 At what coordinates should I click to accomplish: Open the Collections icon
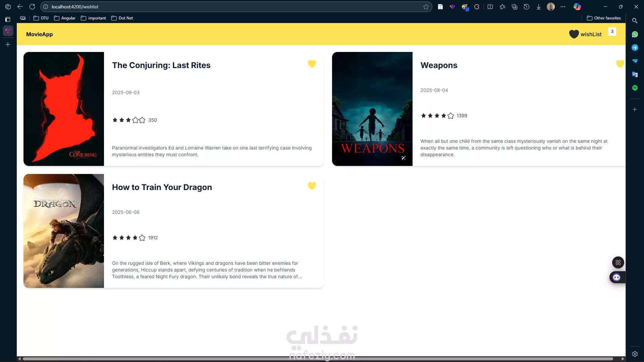click(x=515, y=7)
